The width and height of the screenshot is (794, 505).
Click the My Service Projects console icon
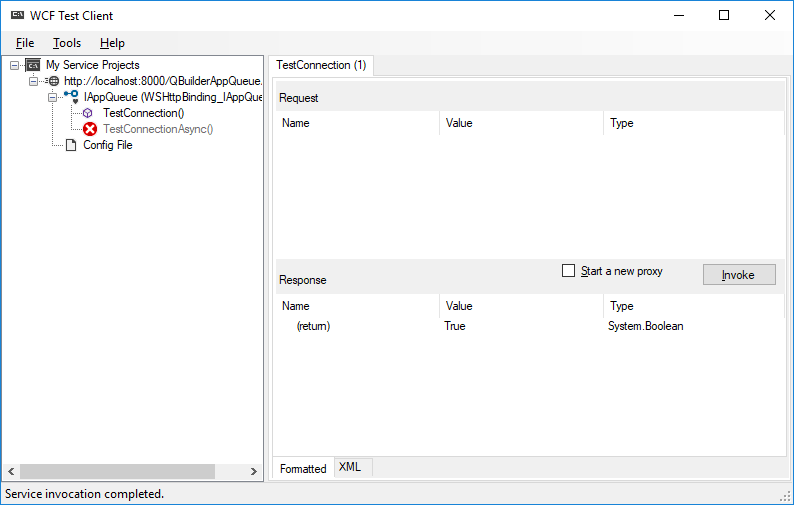tap(33, 65)
